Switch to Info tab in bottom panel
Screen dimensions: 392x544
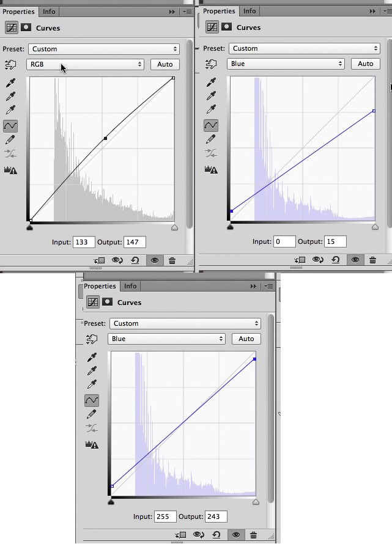[130, 286]
